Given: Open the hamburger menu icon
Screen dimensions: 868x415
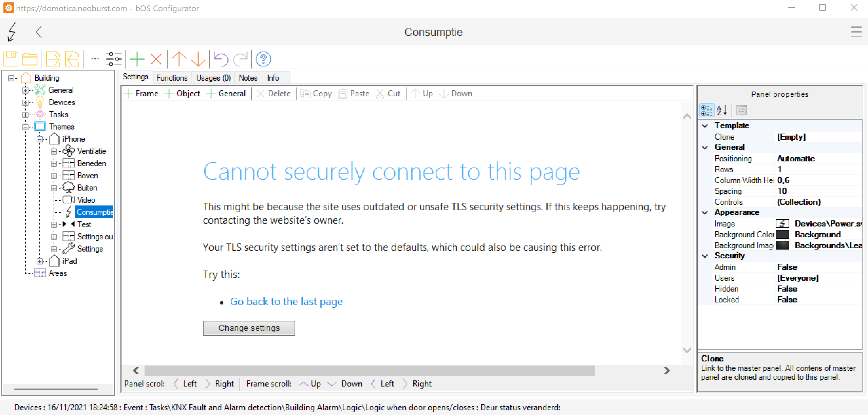Looking at the screenshot, I should [856, 32].
